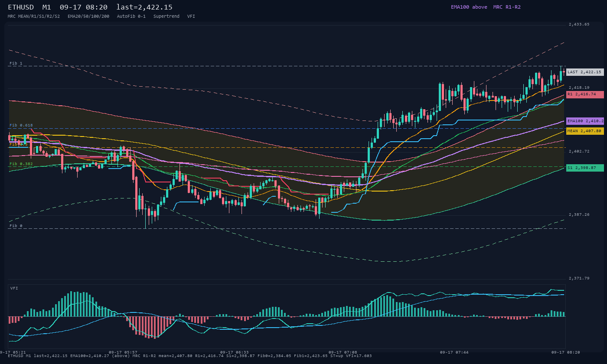Select the 'Fib 0' level label
607x364 pixels.
pyautogui.click(x=16, y=226)
